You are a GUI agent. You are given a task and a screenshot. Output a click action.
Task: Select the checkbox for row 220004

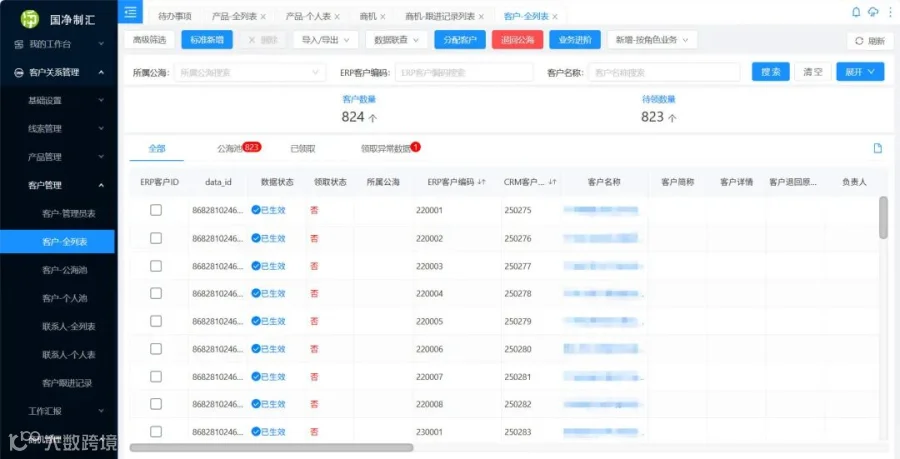156,293
